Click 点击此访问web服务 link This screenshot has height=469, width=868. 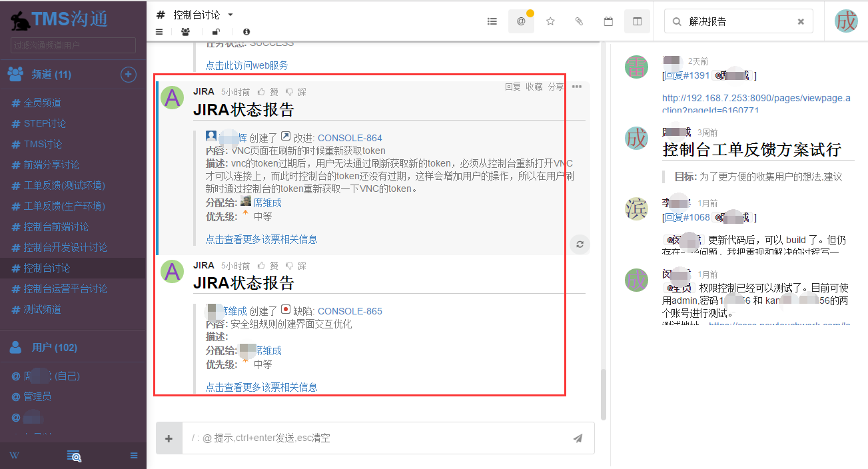(x=246, y=65)
